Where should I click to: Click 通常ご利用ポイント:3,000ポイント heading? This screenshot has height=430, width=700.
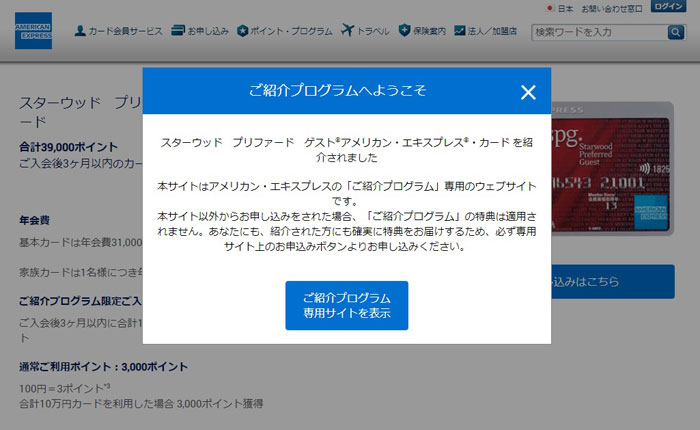click(103, 367)
